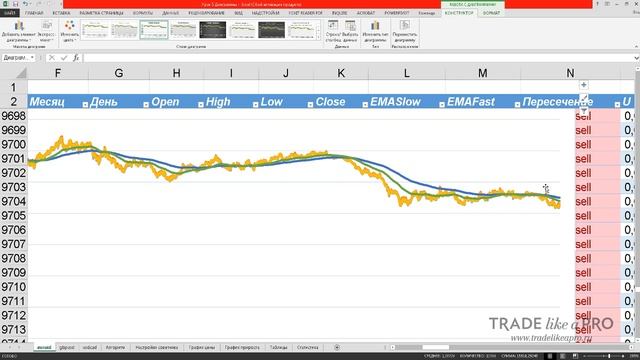Select the second dark chart style
The width and height of the screenshot is (640, 360).
click(x=271, y=30)
